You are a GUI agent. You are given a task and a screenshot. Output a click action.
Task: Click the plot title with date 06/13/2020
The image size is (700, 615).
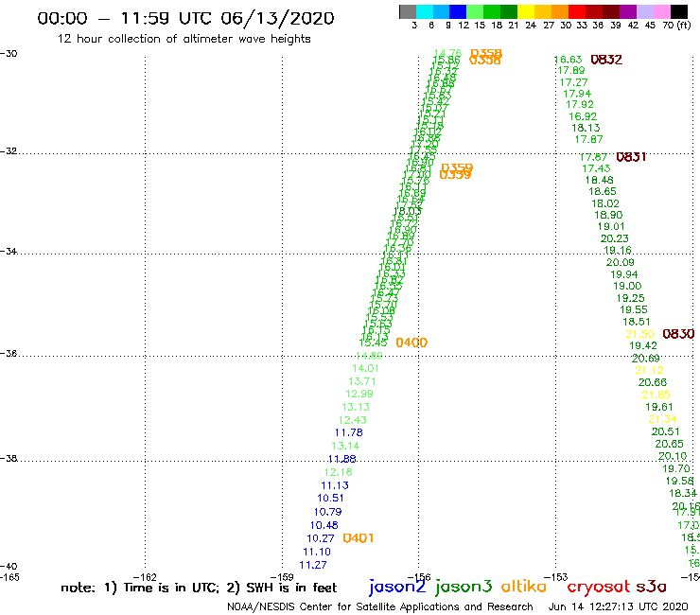click(x=185, y=18)
